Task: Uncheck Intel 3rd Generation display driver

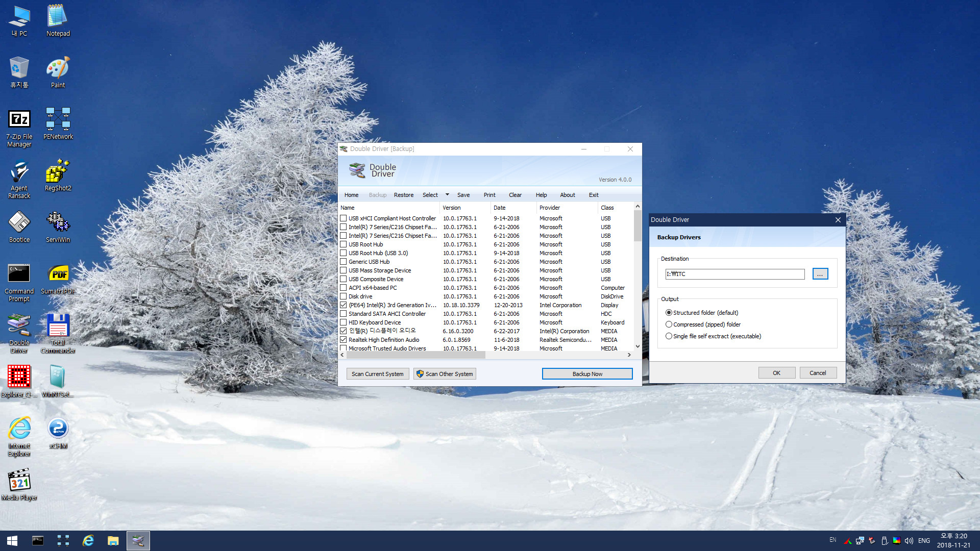Action: pos(344,305)
